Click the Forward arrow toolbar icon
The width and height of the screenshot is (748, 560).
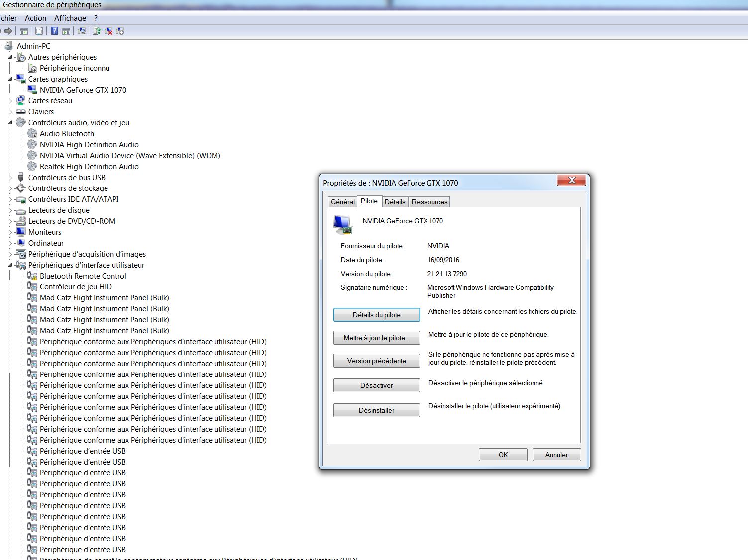tap(8, 31)
